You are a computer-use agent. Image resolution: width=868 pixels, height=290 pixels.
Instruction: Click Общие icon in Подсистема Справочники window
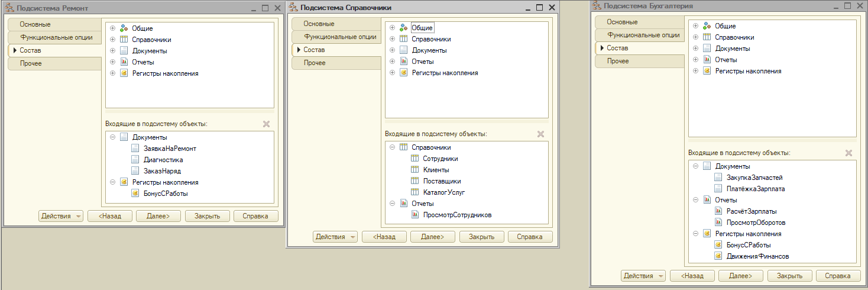[403, 28]
